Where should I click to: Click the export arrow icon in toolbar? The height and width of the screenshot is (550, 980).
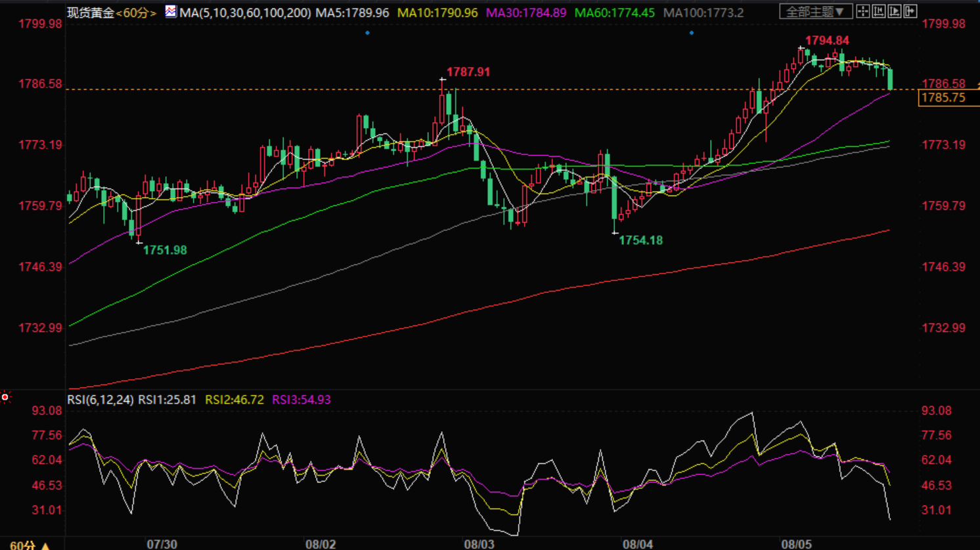pos(910,11)
